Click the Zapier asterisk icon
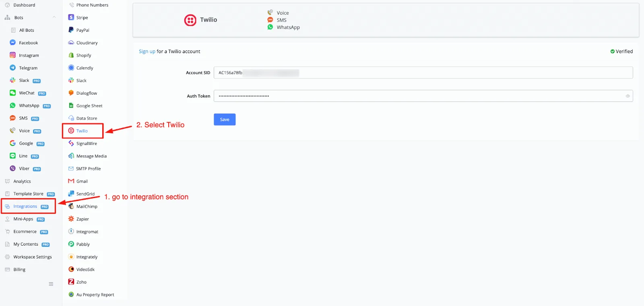644x306 pixels. coord(71,219)
